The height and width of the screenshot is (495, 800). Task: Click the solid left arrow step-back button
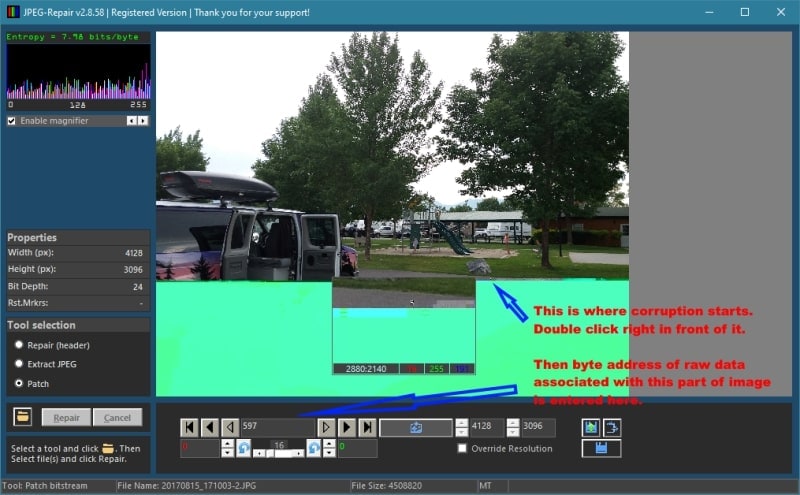210,427
